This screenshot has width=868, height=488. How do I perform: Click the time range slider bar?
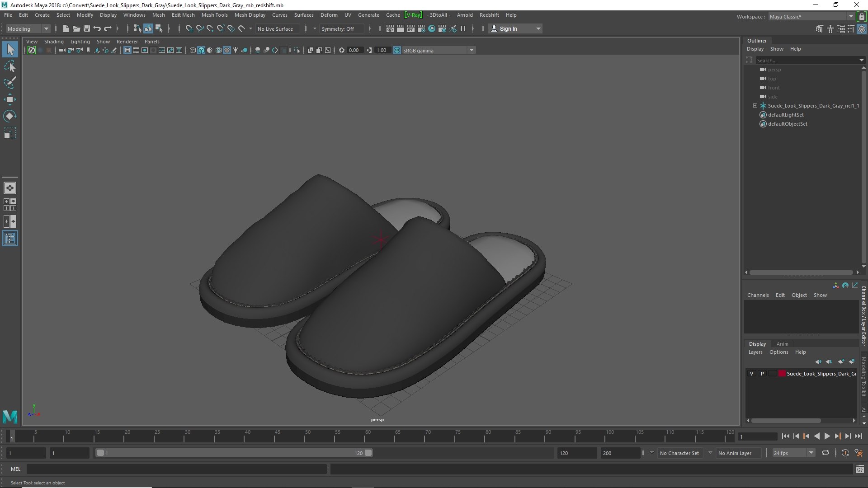tap(233, 453)
